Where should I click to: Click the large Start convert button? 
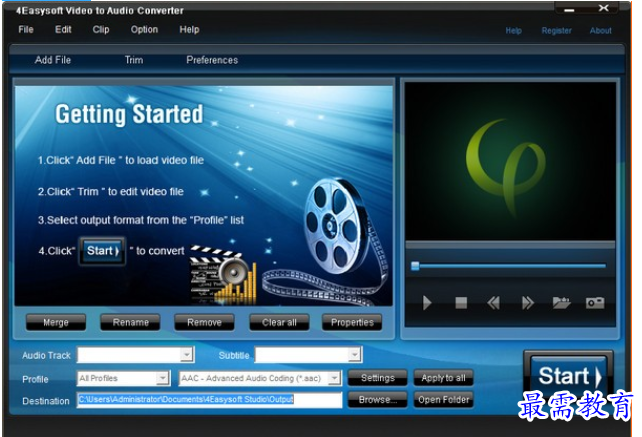click(568, 376)
